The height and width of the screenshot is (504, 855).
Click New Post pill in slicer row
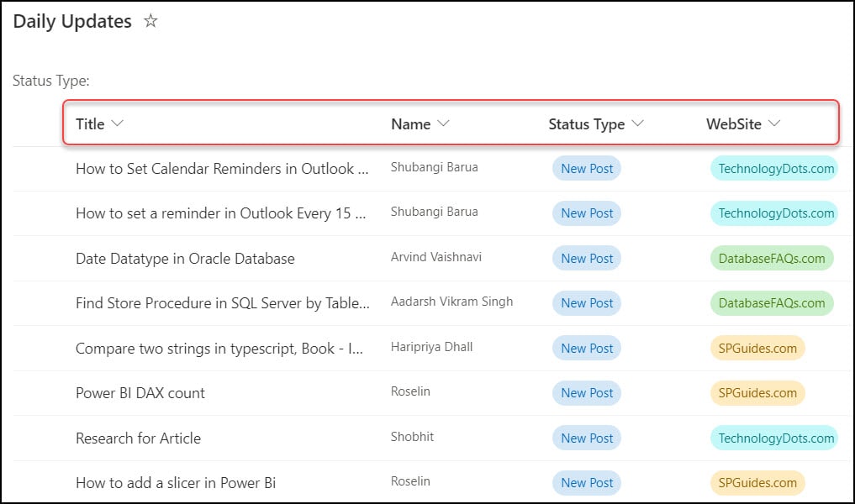coord(587,483)
